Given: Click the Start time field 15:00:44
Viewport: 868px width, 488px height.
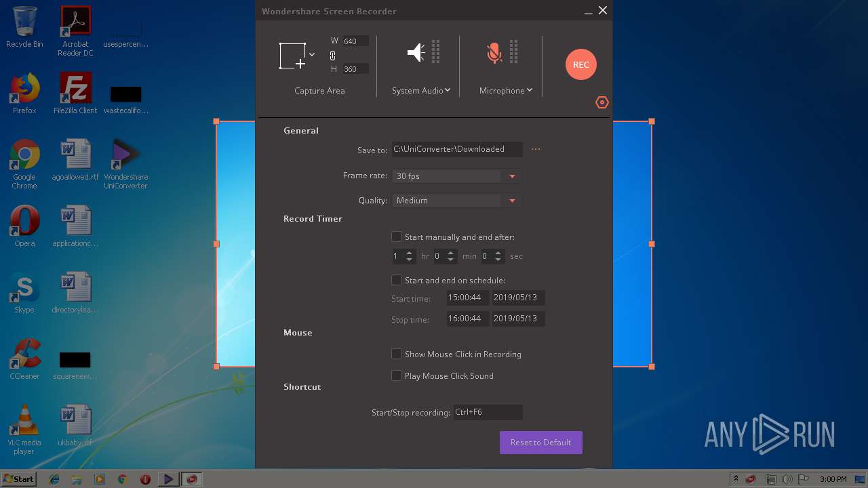Looking at the screenshot, I should click(468, 298).
